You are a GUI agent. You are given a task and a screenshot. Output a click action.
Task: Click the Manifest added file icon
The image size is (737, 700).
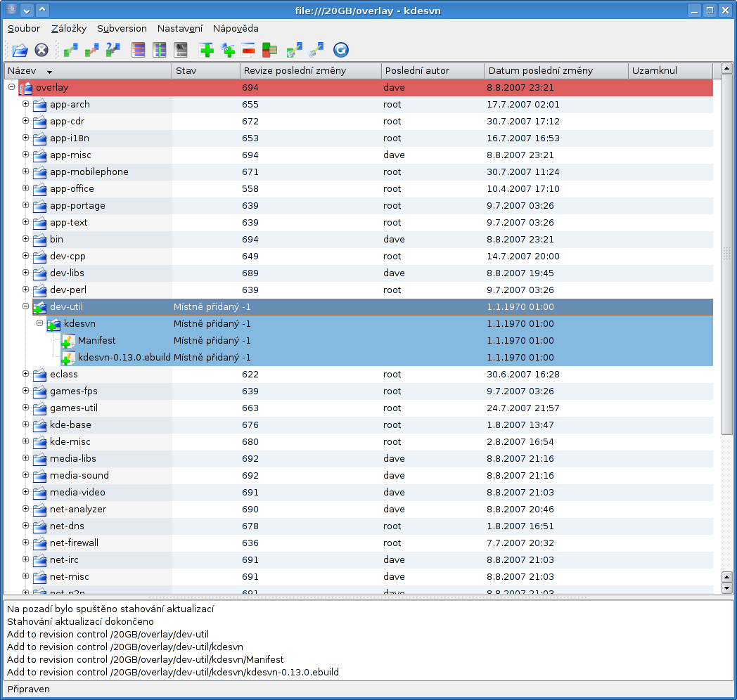click(68, 342)
